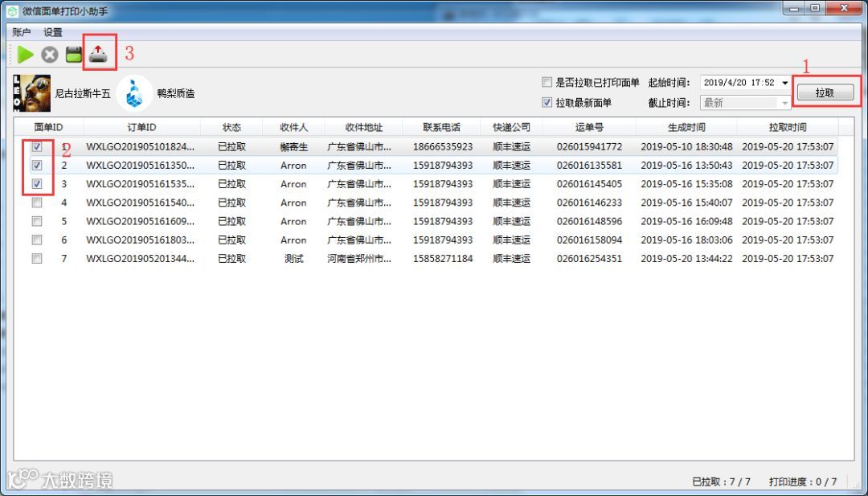Click the app icon in title bar
This screenshot has height=496, width=868.
11,11
